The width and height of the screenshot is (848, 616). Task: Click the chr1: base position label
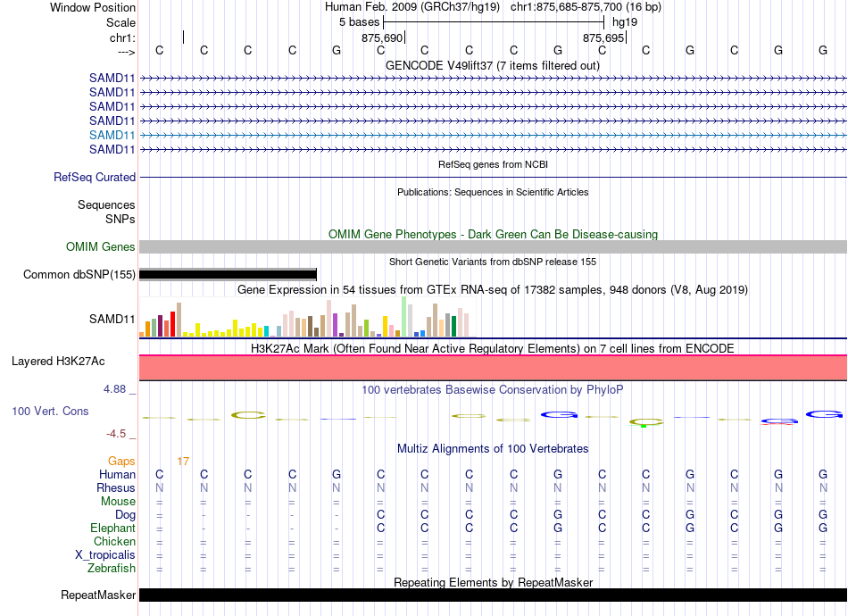122,37
